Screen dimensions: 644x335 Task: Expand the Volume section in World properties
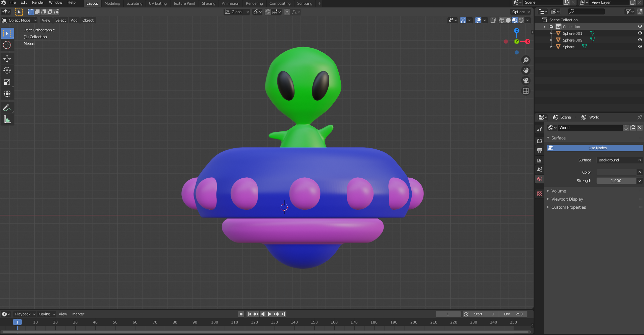pos(559,191)
